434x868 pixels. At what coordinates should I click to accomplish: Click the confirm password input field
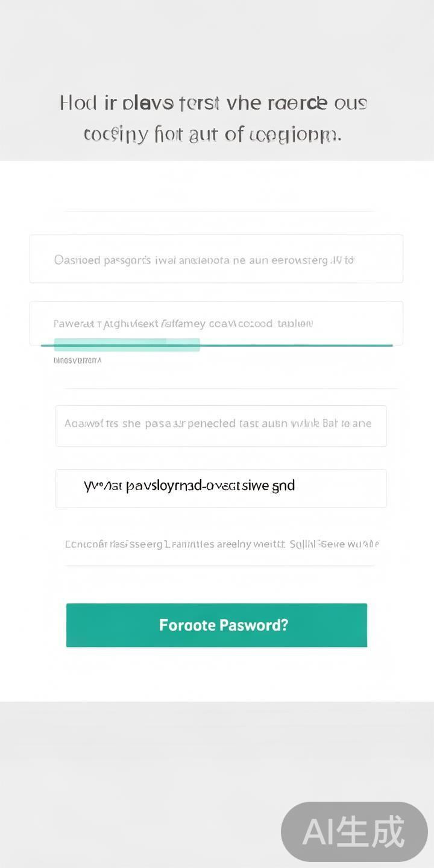pos(221,425)
